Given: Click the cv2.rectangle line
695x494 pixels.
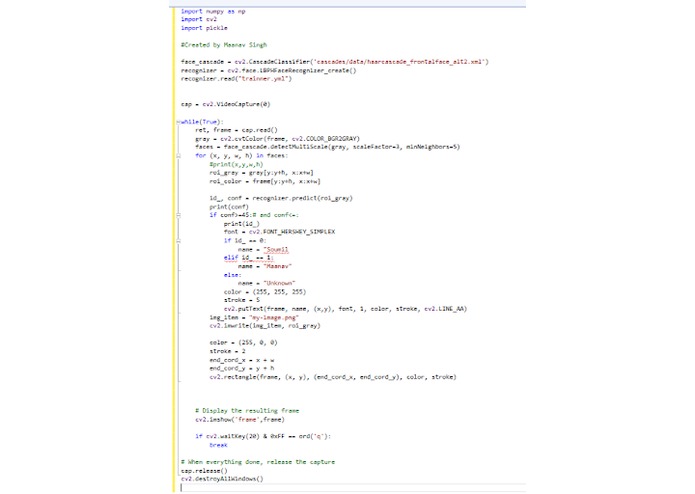Looking at the screenshot, I should tap(333, 377).
